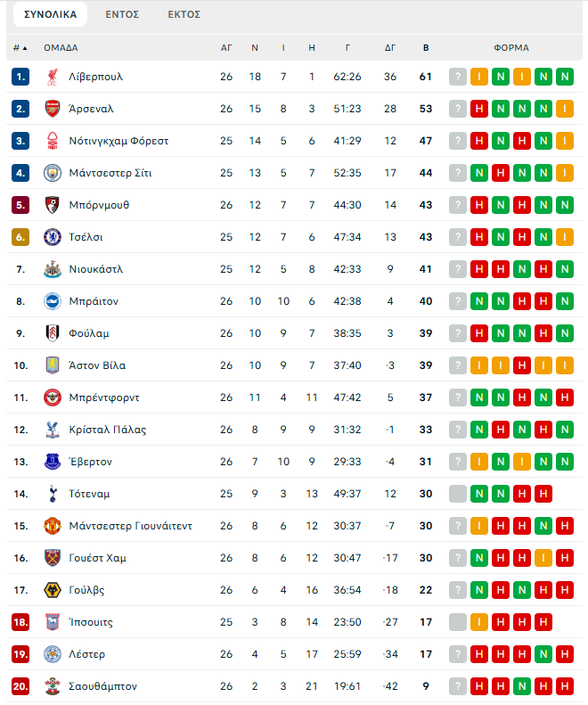Screen dimensions: 588x705
Task: Click Liverpool's gray question mark form badge
Action: [x=458, y=77]
